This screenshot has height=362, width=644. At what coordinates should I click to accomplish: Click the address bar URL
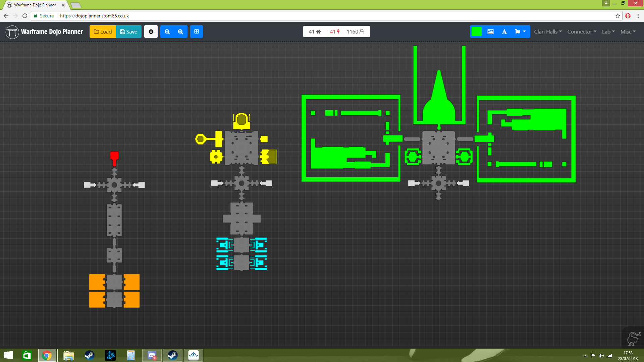point(95,16)
